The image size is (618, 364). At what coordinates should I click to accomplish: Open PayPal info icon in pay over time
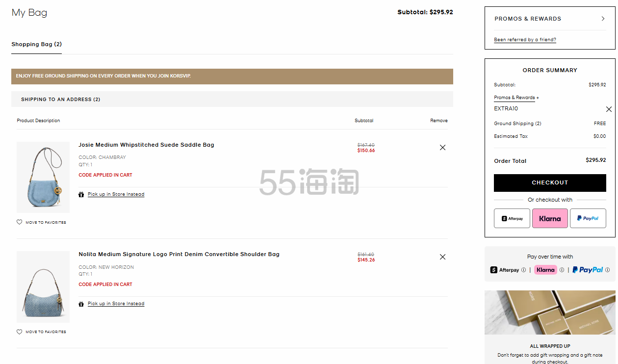click(x=607, y=270)
